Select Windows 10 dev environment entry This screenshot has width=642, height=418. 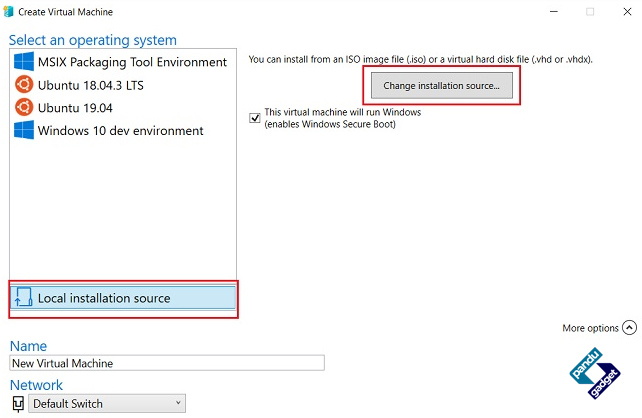(x=122, y=131)
